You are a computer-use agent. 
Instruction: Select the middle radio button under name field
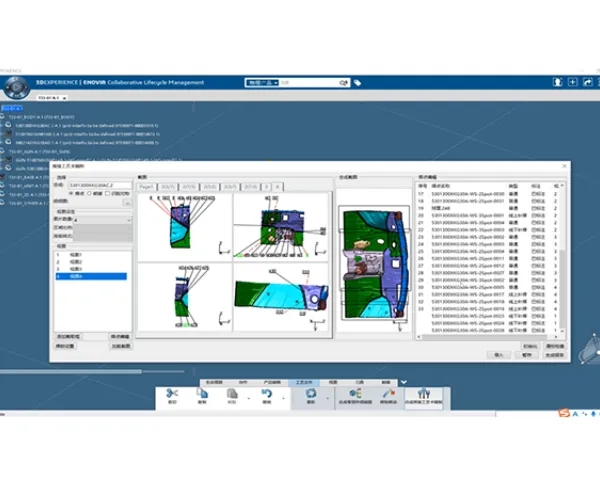tap(89, 194)
